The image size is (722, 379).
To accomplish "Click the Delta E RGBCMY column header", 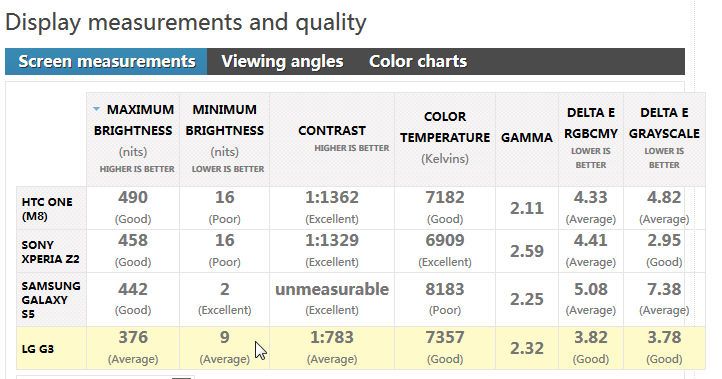I will pyautogui.click(x=591, y=139).
